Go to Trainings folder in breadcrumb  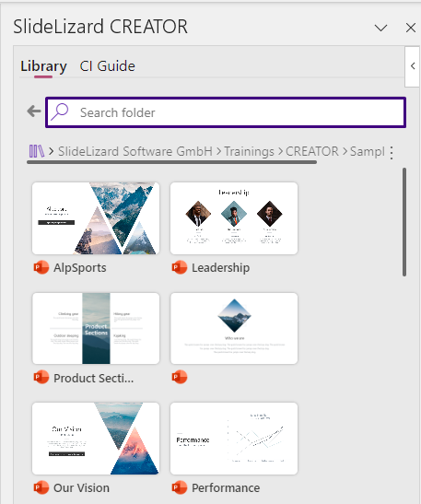[249, 151]
